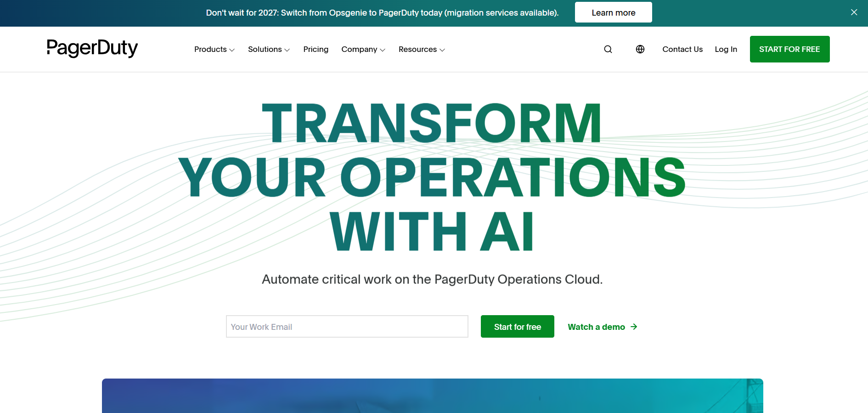Expand the Products menu
Image resolution: width=868 pixels, height=413 pixels.
pyautogui.click(x=214, y=49)
